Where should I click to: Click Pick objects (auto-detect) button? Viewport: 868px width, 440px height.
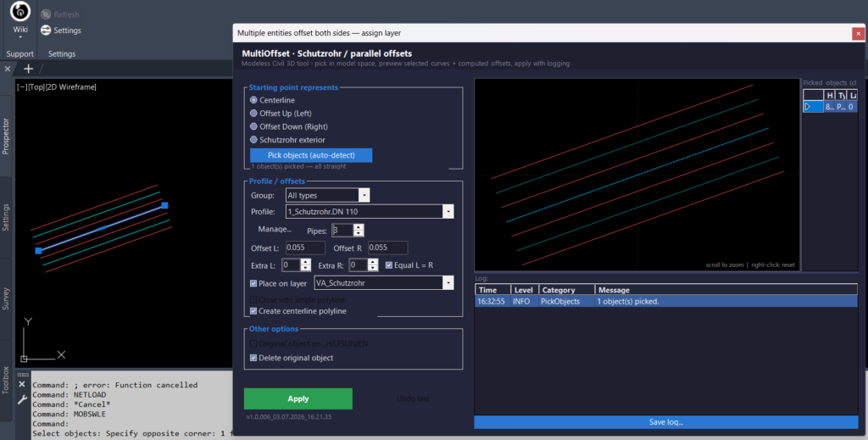pyautogui.click(x=311, y=155)
